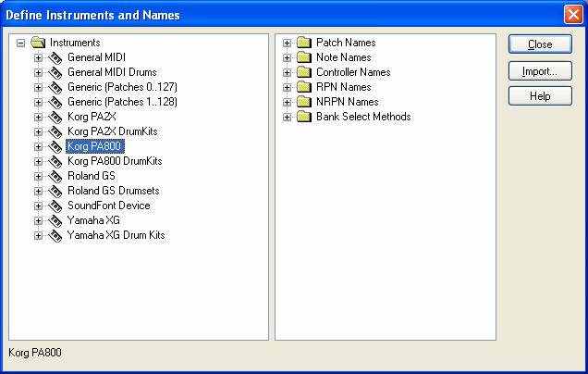Click the Korg PA800 DrumKits instrument icon
This screenshot has width=588, height=374.
55,161
